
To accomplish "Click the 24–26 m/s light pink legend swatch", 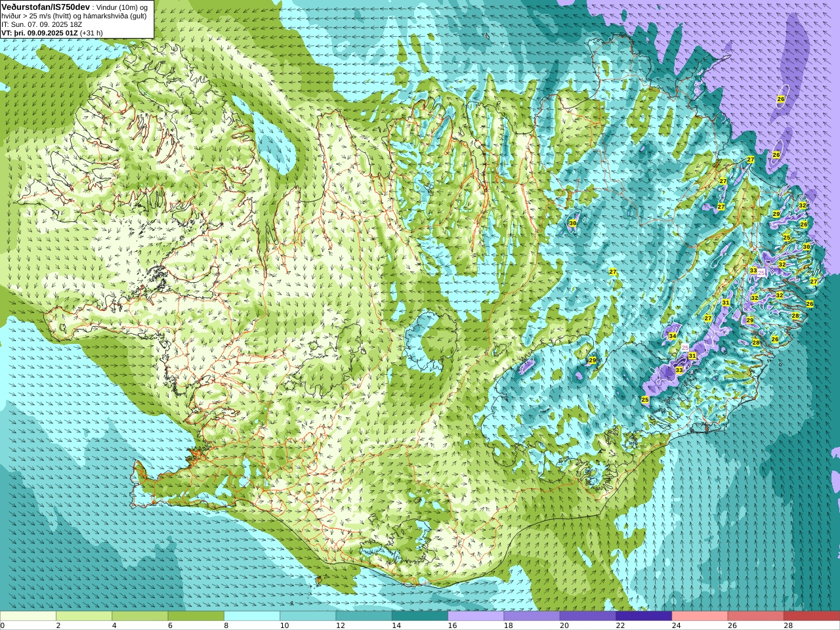I will [700, 616].
